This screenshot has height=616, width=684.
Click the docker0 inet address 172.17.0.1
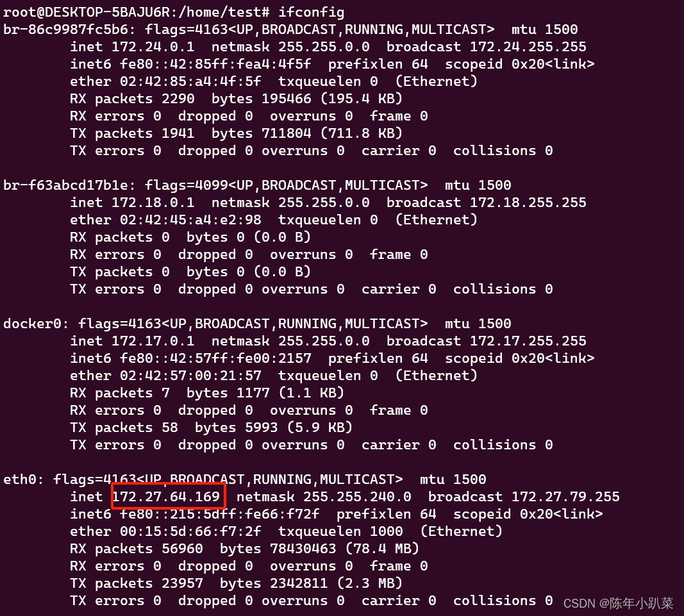click(x=153, y=341)
